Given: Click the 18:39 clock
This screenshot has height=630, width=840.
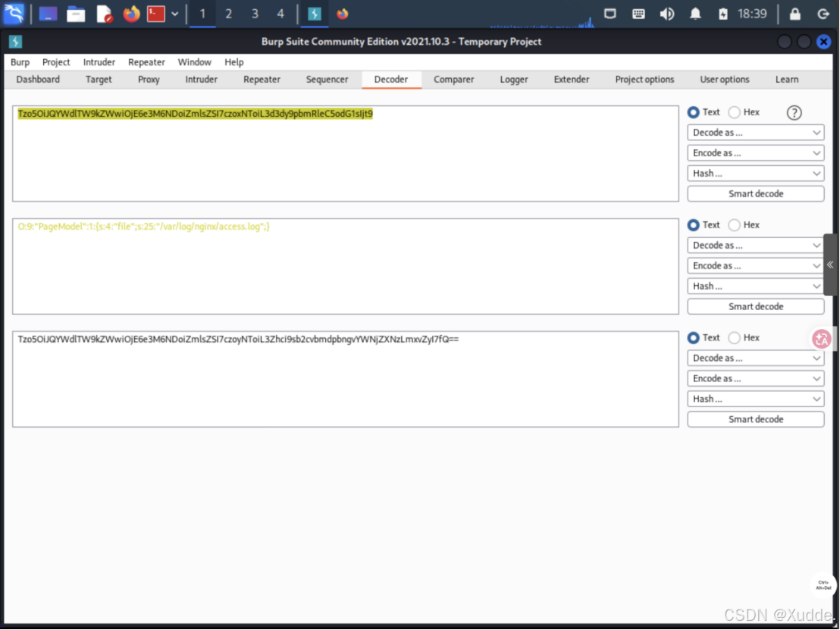Looking at the screenshot, I should [x=752, y=14].
